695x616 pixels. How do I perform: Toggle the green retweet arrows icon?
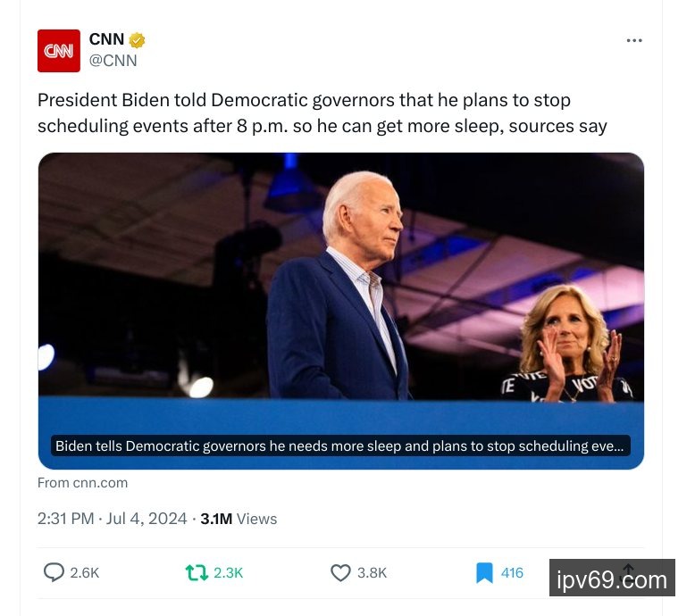click(196, 572)
